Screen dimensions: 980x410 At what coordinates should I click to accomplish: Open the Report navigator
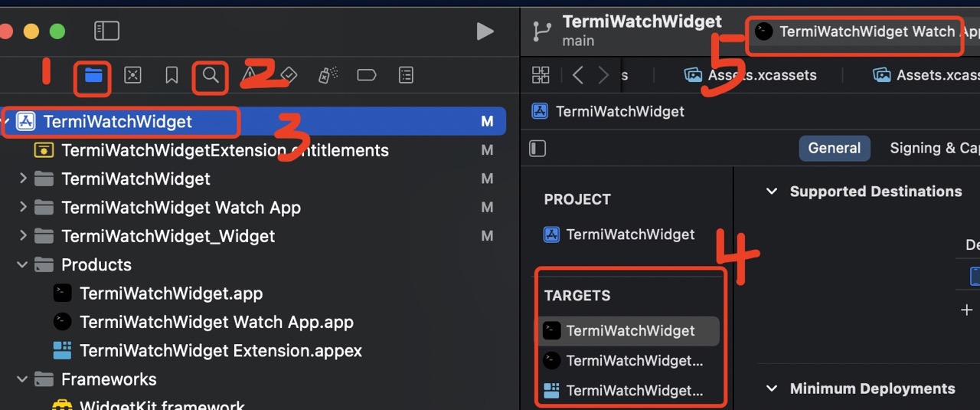[x=406, y=75]
